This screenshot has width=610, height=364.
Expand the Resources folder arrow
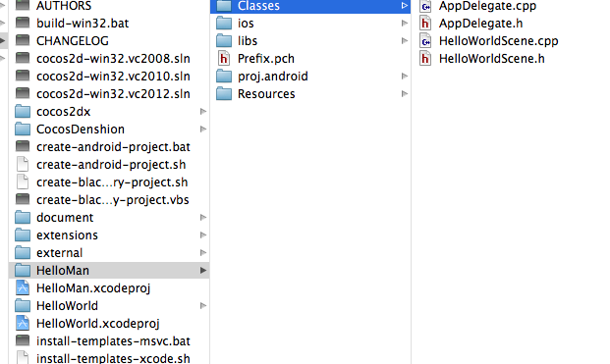[x=405, y=93]
